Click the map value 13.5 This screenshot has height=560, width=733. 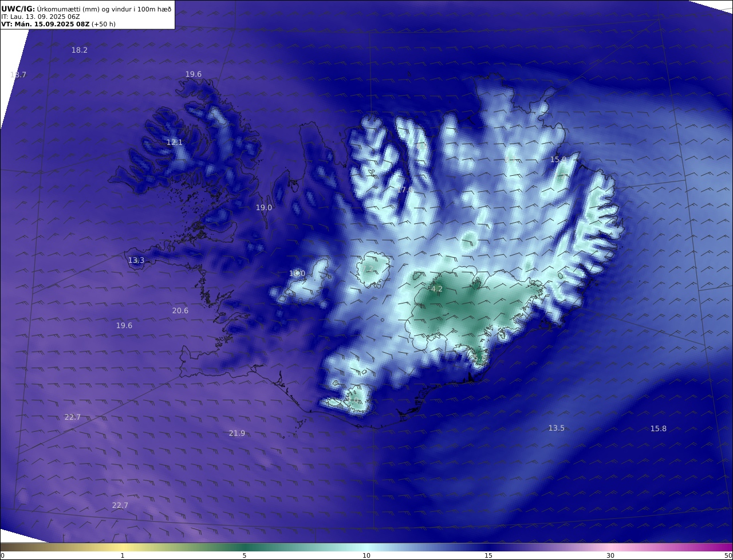click(x=557, y=428)
